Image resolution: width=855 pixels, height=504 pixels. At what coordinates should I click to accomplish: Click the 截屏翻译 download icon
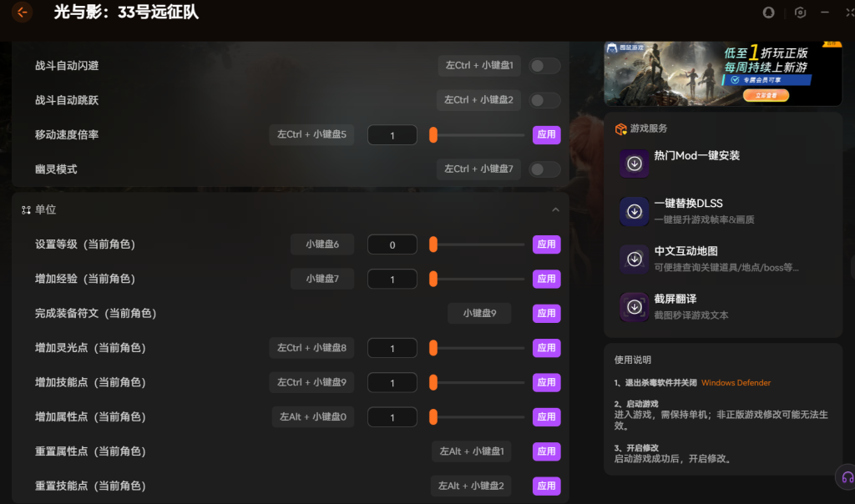635,306
